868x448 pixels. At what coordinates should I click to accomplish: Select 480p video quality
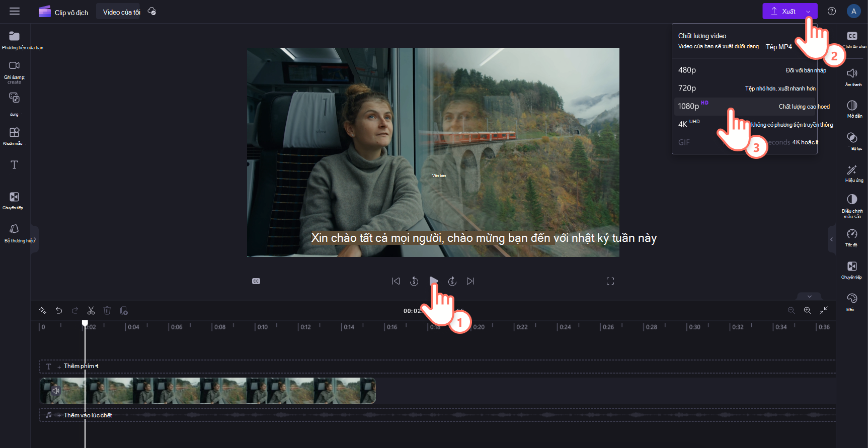coord(745,70)
